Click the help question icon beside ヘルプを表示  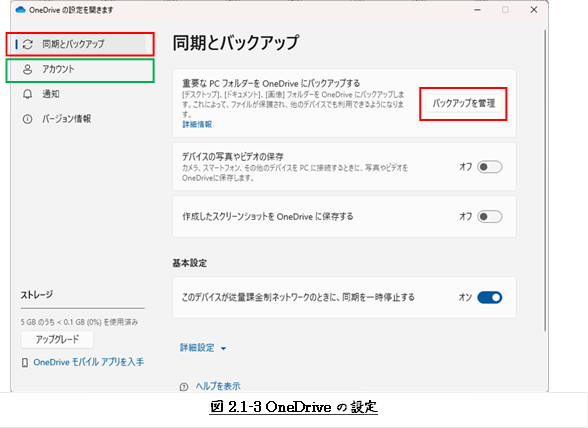184,386
